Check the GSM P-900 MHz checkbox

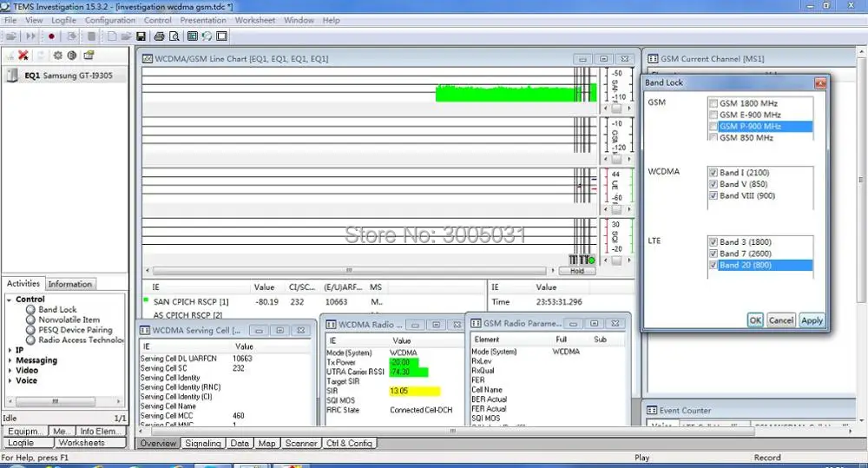[713, 126]
